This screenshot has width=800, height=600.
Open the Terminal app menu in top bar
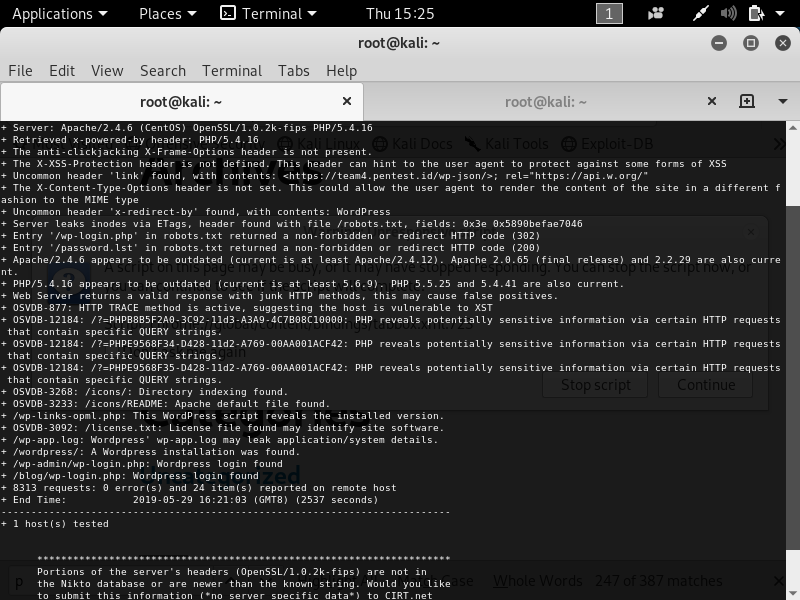point(268,14)
